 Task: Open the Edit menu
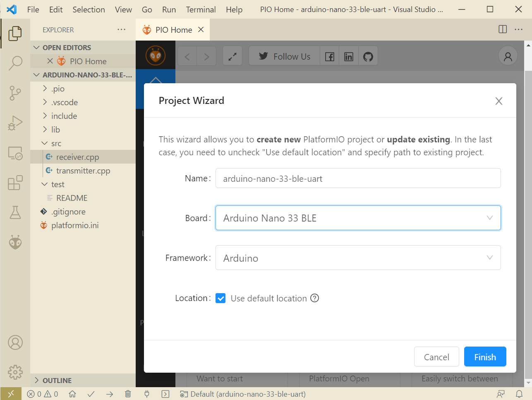pyautogui.click(x=56, y=10)
